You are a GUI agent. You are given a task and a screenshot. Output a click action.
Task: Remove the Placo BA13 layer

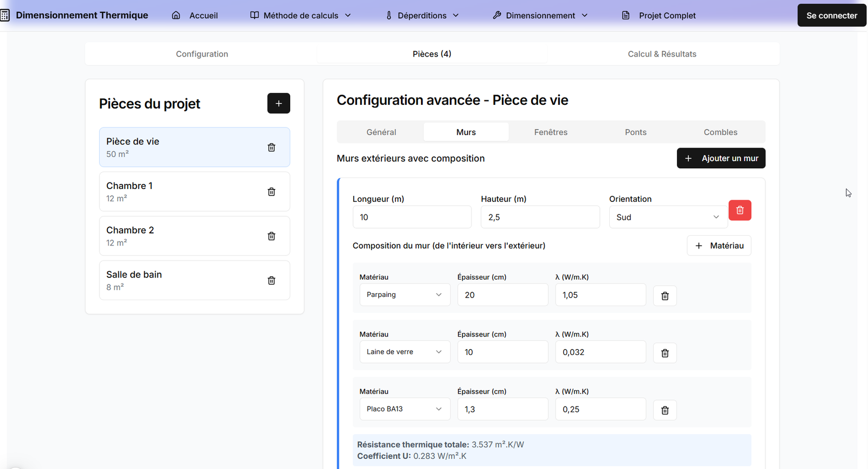665,410
